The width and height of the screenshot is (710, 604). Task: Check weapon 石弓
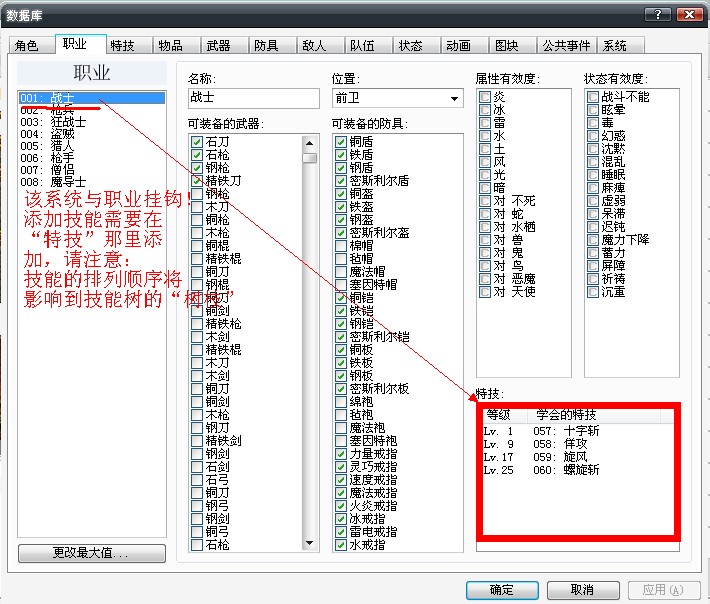click(197, 479)
